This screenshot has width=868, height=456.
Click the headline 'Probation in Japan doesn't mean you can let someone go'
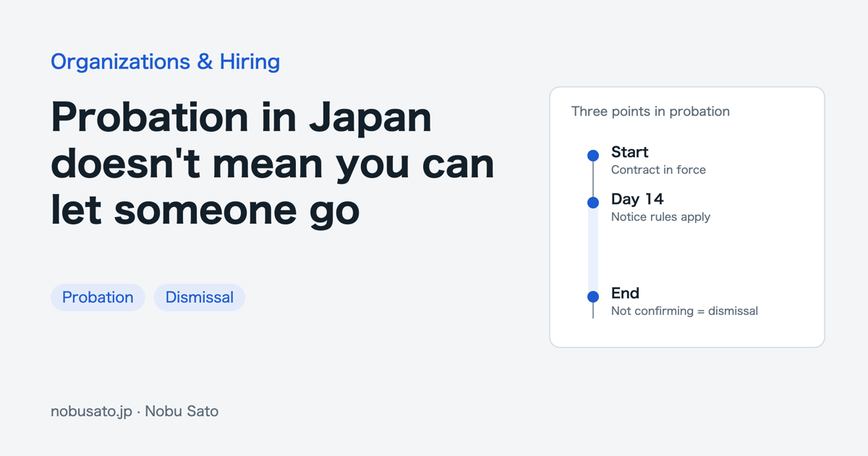click(273, 164)
